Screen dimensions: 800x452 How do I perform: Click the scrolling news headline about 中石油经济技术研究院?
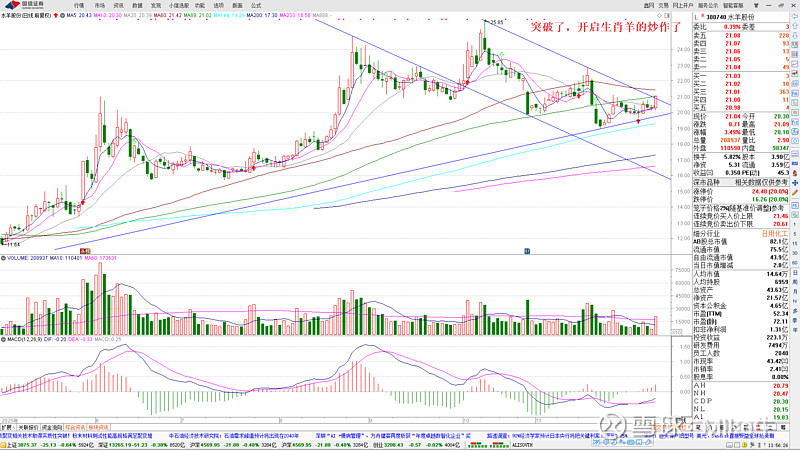(x=234, y=436)
